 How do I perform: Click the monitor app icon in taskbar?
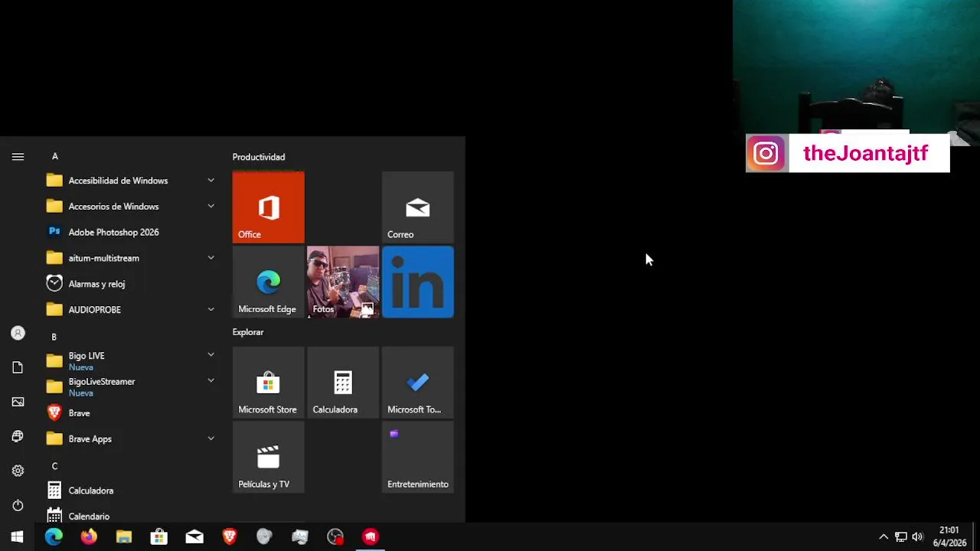tap(300, 536)
